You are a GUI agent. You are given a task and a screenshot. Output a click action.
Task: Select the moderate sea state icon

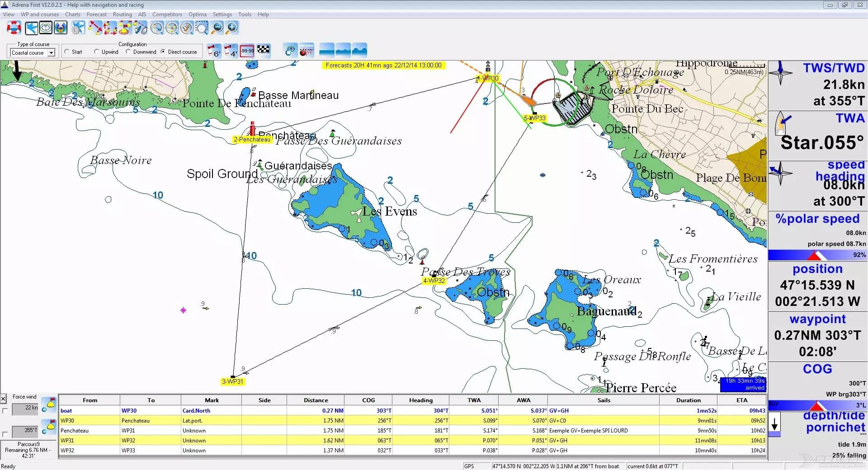click(x=343, y=50)
